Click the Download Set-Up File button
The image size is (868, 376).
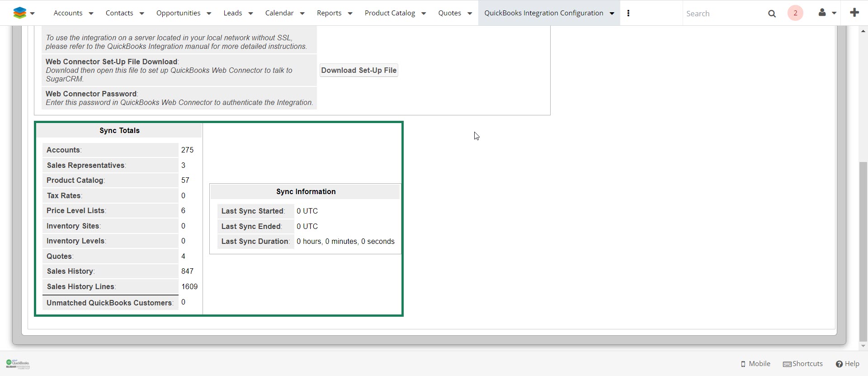click(359, 70)
